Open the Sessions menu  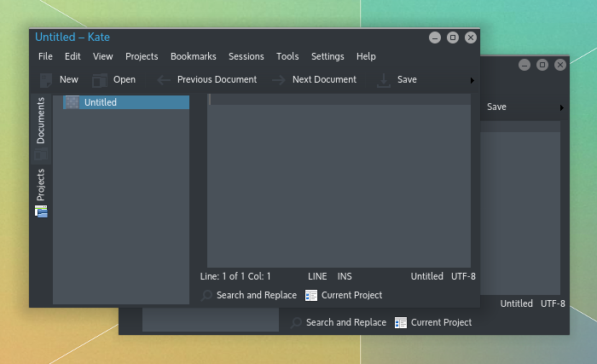pyautogui.click(x=246, y=56)
